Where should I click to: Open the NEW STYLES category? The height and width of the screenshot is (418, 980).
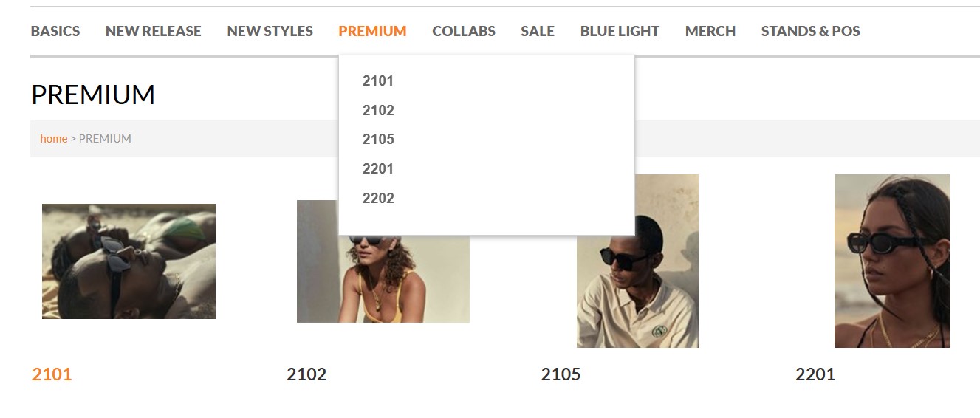coord(270,31)
